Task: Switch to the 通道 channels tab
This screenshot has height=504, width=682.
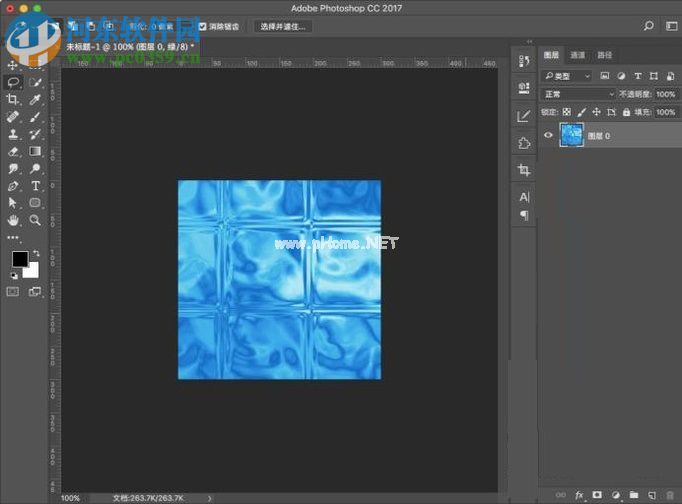Action: tap(578, 55)
